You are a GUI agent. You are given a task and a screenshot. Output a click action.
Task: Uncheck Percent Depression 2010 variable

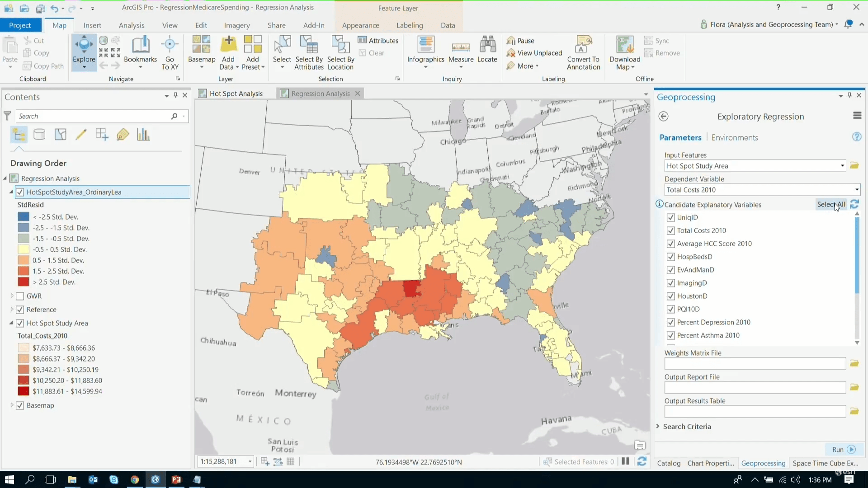pos(671,323)
